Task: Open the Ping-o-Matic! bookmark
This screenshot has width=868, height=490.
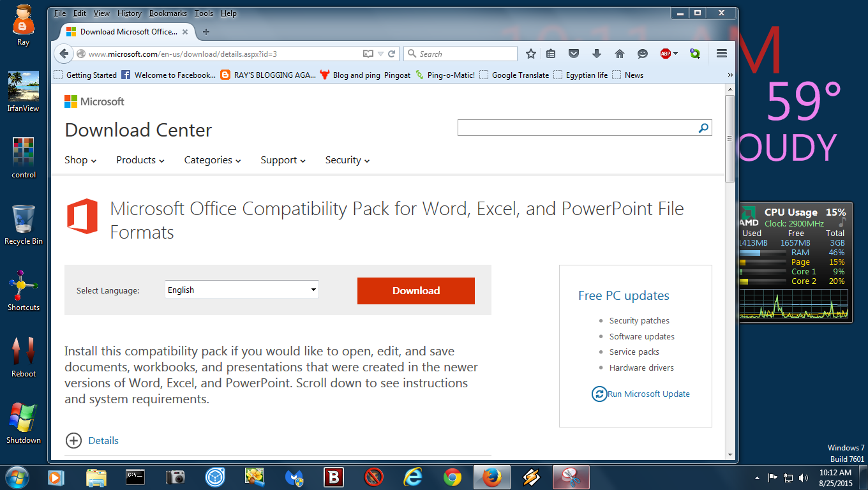Action: pyautogui.click(x=445, y=75)
